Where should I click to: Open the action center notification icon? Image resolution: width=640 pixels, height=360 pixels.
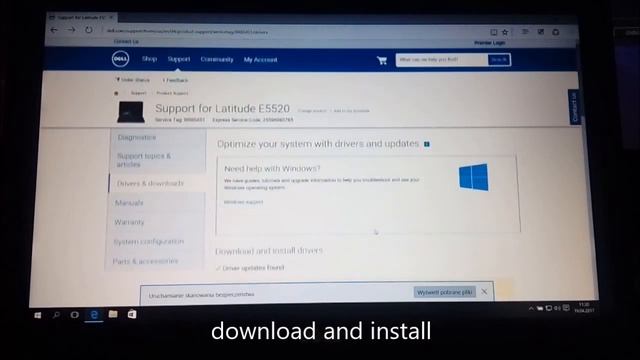(566, 308)
